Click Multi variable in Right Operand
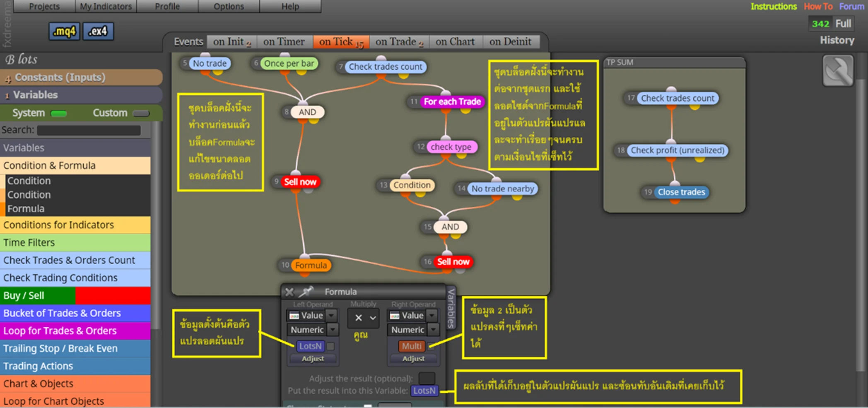Screen dimensions: 868x408 [411, 346]
